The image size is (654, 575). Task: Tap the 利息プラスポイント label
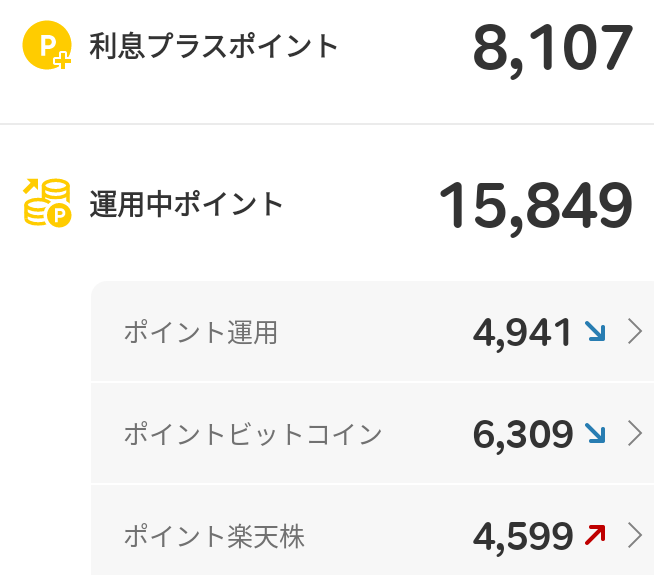[x=213, y=45]
